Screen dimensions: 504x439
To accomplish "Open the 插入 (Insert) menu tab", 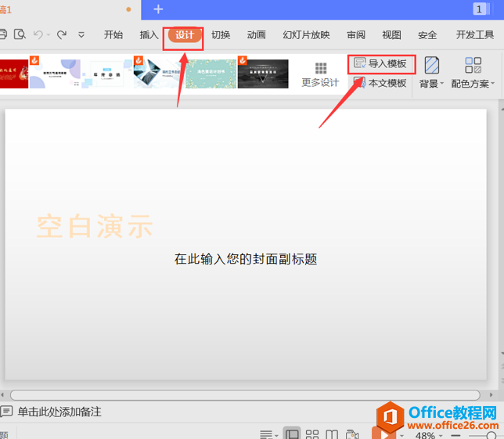I will coord(149,35).
